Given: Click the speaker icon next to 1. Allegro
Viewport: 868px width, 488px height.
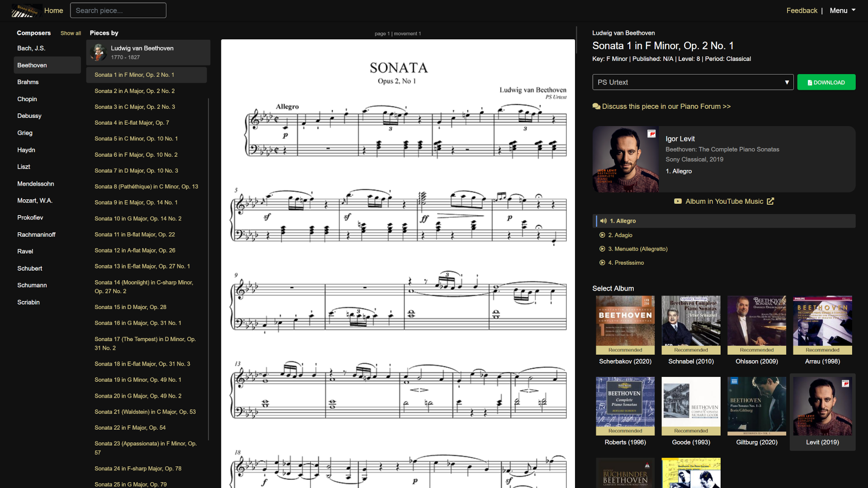Looking at the screenshot, I should pos(604,221).
